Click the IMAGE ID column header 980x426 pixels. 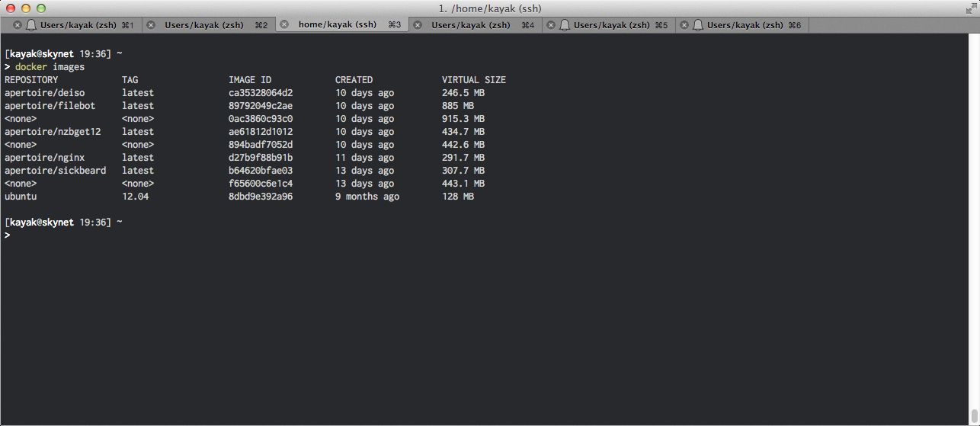250,80
